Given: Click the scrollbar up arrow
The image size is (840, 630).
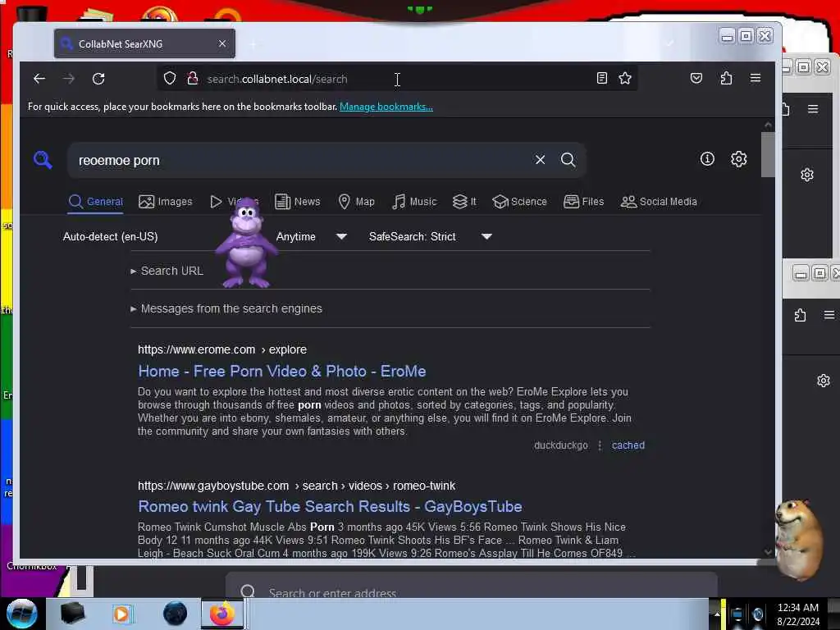Looking at the screenshot, I should 768,125.
